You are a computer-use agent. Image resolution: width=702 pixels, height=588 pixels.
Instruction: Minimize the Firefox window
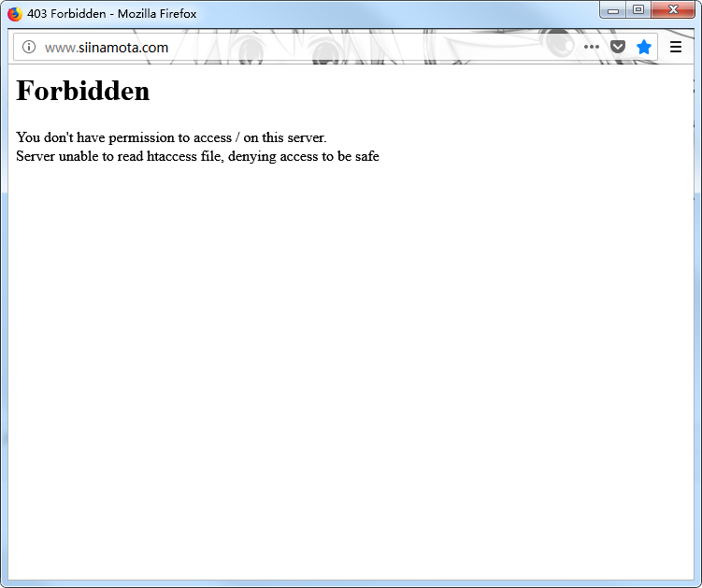click(x=613, y=10)
